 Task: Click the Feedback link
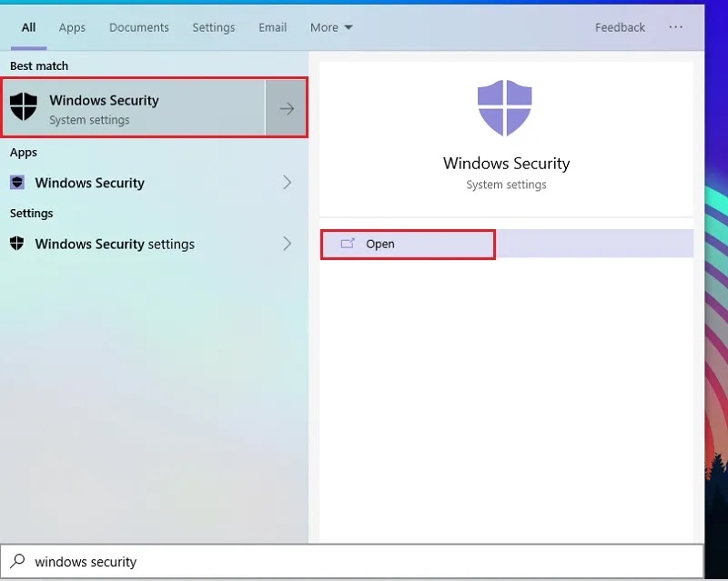(620, 28)
